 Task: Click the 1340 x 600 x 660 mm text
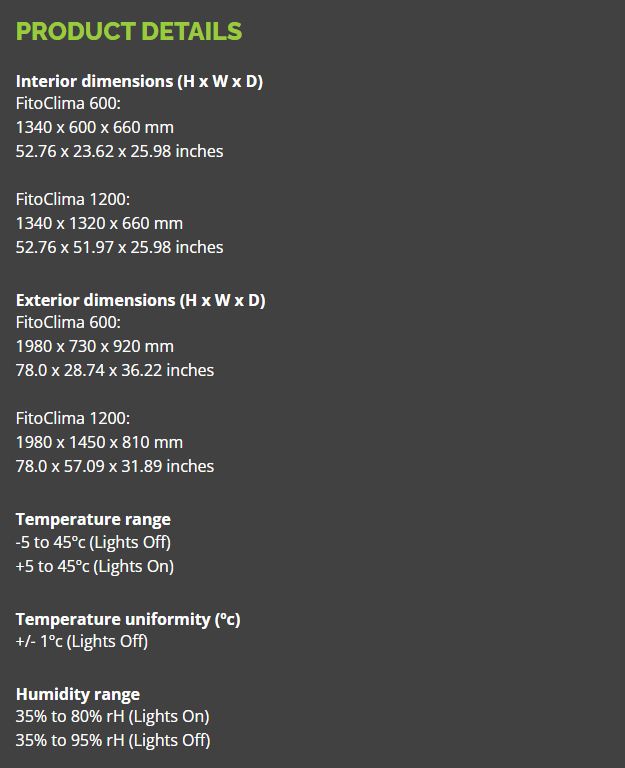point(95,127)
